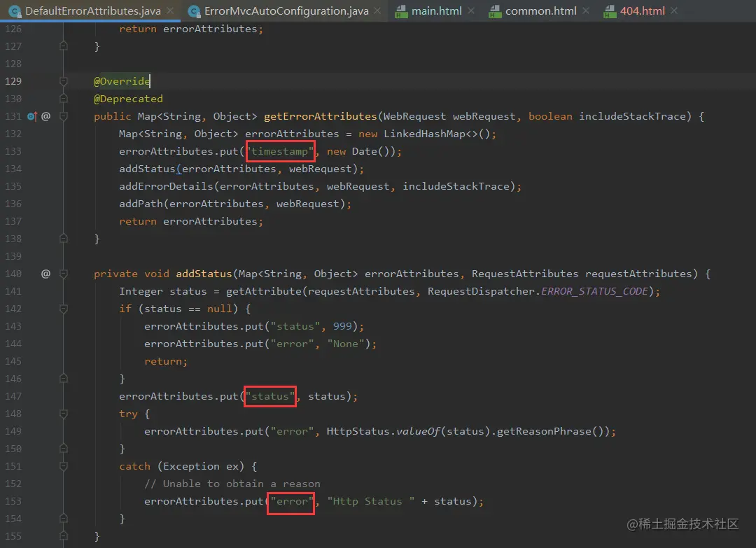Click the HTML file icon on common.html tab

tap(495, 11)
